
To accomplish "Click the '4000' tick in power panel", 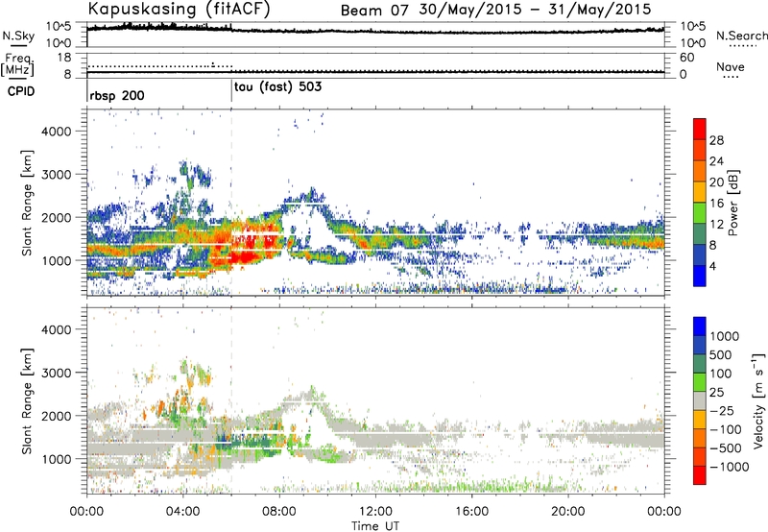I will click(x=57, y=132).
